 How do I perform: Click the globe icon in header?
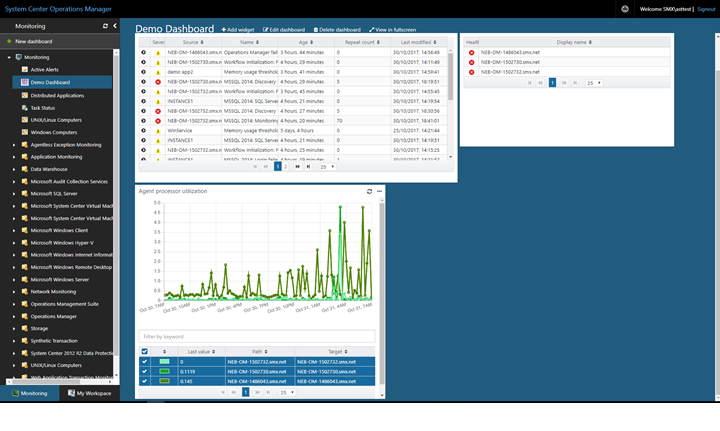pyautogui.click(x=625, y=9)
